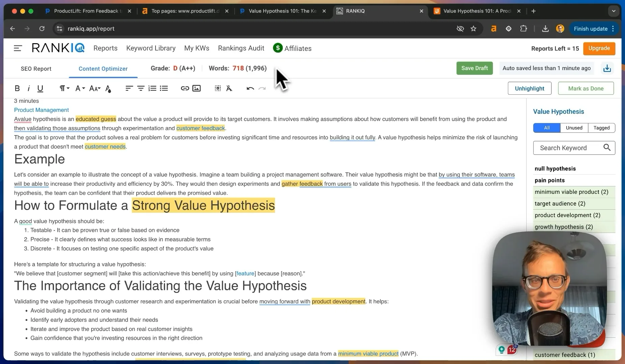Open My KWs page
Image resolution: width=625 pixels, height=364 pixels.
[197, 48]
